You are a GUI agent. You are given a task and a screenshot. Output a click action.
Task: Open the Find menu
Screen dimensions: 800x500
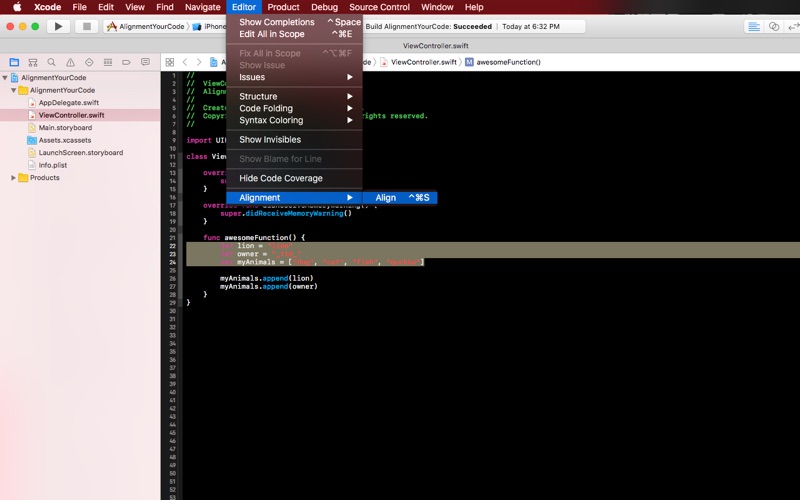click(x=165, y=7)
